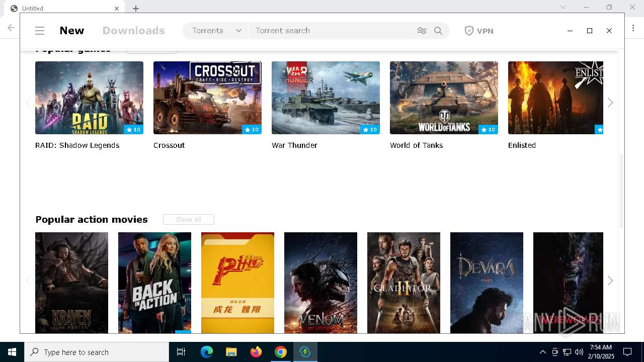The image size is (644, 362).
Task: Open Werewolves movie poster
Action: point(568,283)
